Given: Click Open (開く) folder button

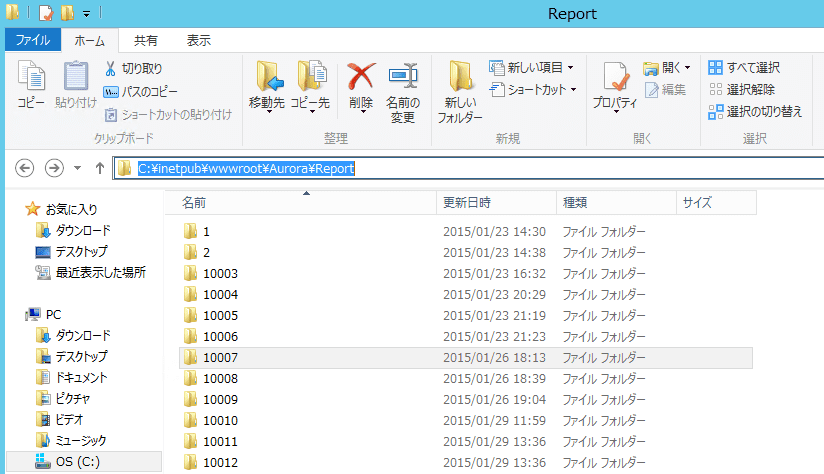Looking at the screenshot, I should pos(661,67).
